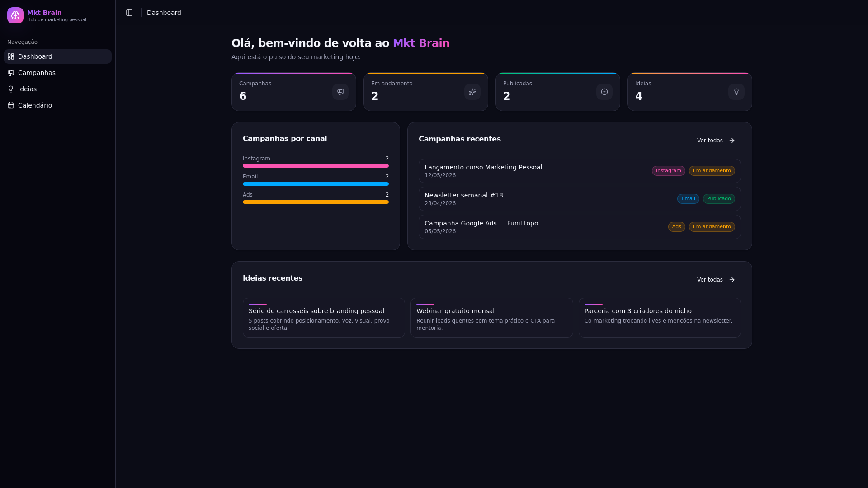
Task: Open Newsletter semanal #18 campaign row
Action: point(580,199)
